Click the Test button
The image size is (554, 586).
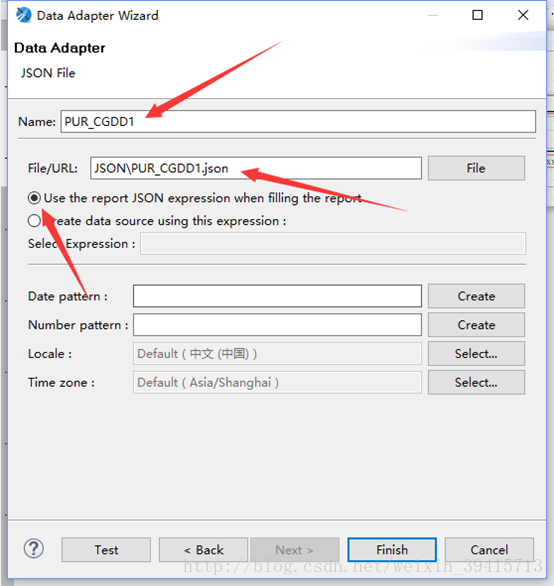pos(106,550)
